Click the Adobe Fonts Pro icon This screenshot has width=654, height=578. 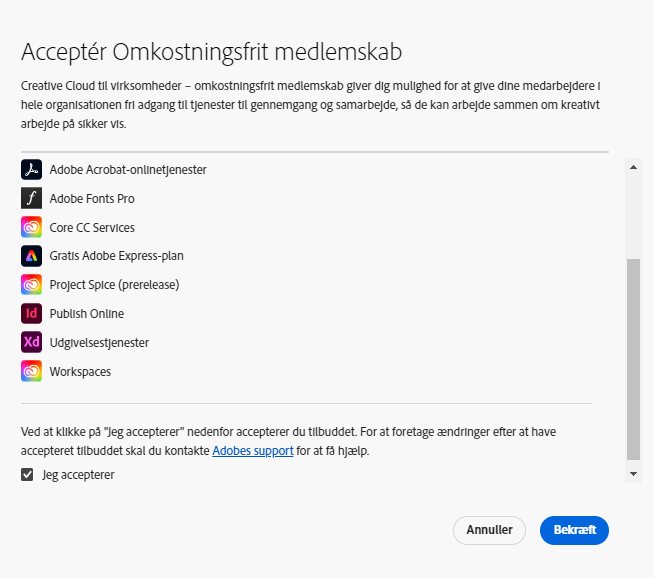click(x=31, y=199)
